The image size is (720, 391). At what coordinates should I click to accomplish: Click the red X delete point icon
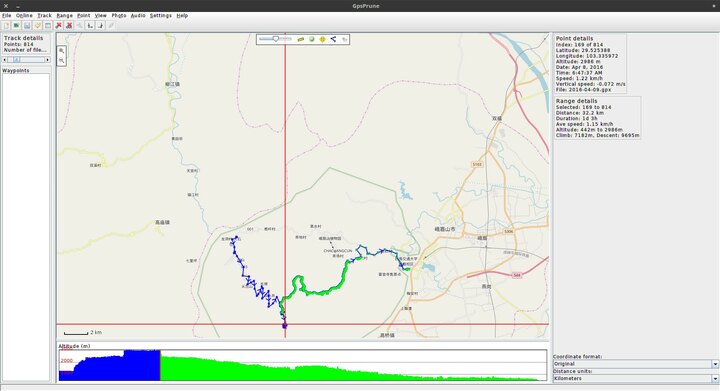(58, 26)
